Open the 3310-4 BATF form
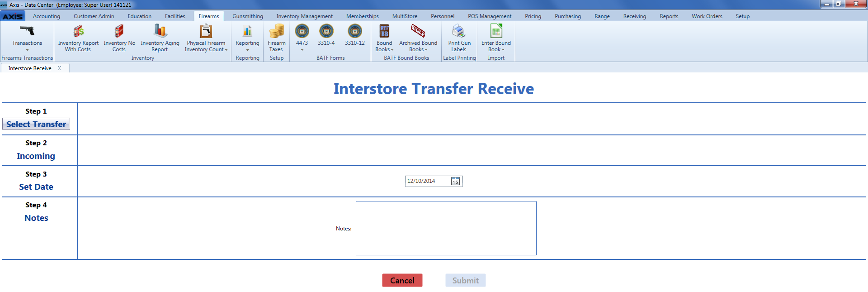 (x=326, y=34)
